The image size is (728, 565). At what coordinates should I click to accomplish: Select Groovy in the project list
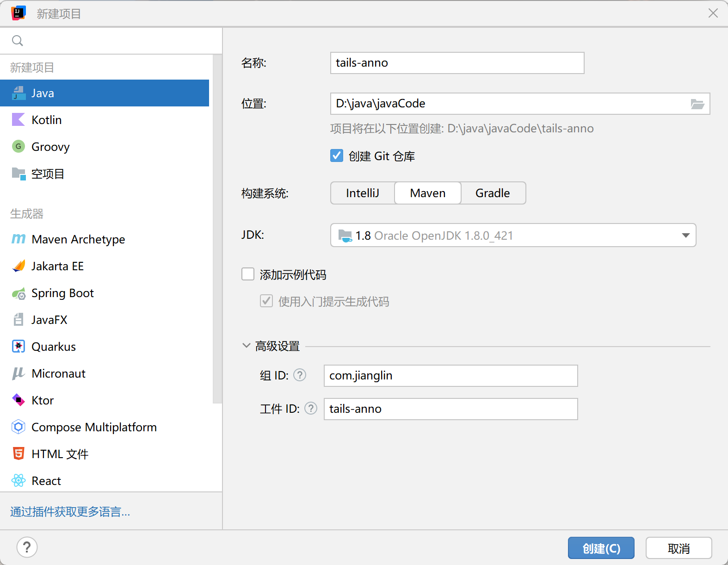(105, 147)
